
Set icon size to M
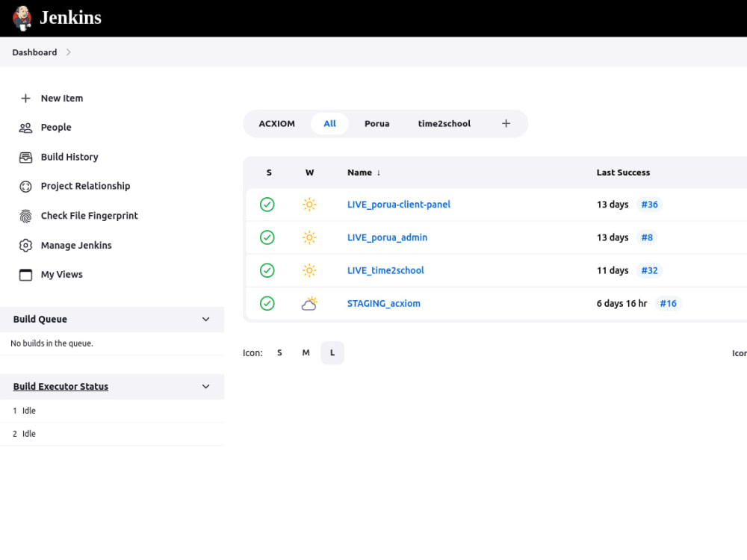click(306, 353)
